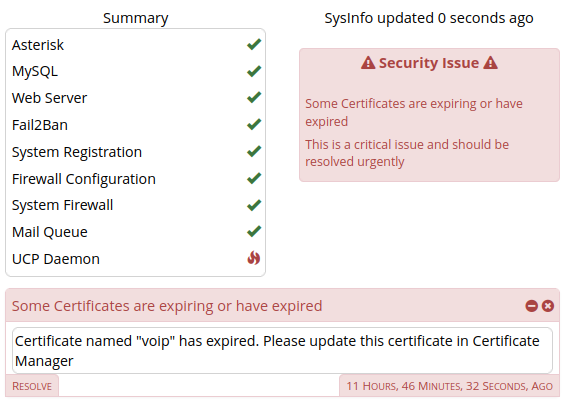
Task: Dismiss the certificates notification with X icon
Action: [548, 306]
